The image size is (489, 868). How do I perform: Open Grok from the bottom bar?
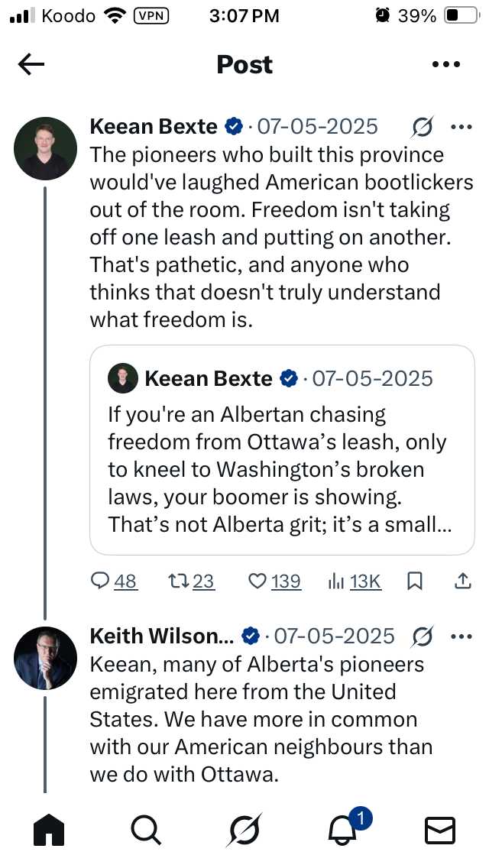pyautogui.click(x=243, y=830)
